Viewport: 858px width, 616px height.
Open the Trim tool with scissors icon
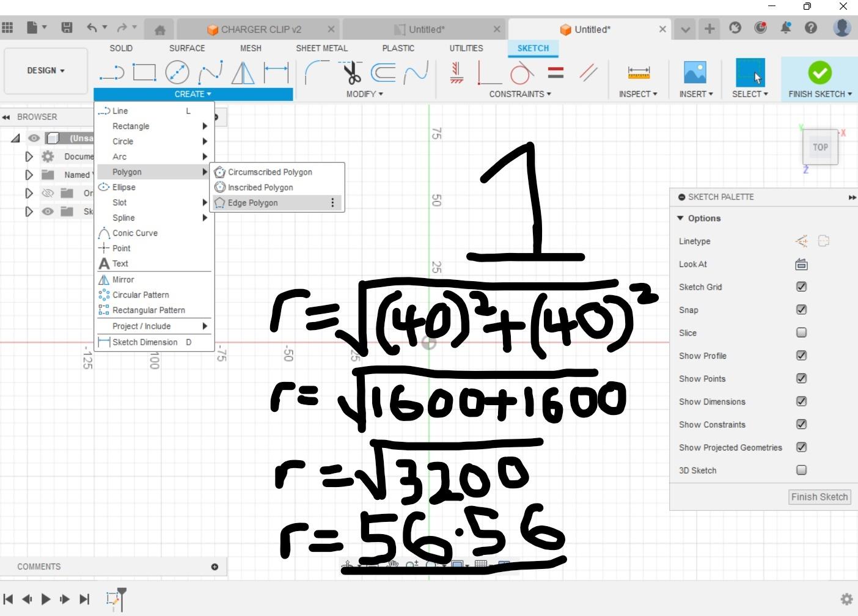(351, 72)
